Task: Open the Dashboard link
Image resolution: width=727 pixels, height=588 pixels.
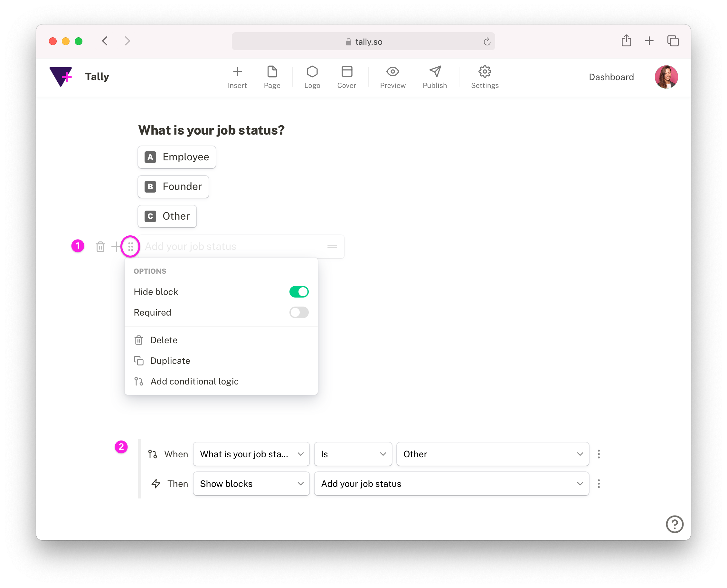Action: (611, 77)
